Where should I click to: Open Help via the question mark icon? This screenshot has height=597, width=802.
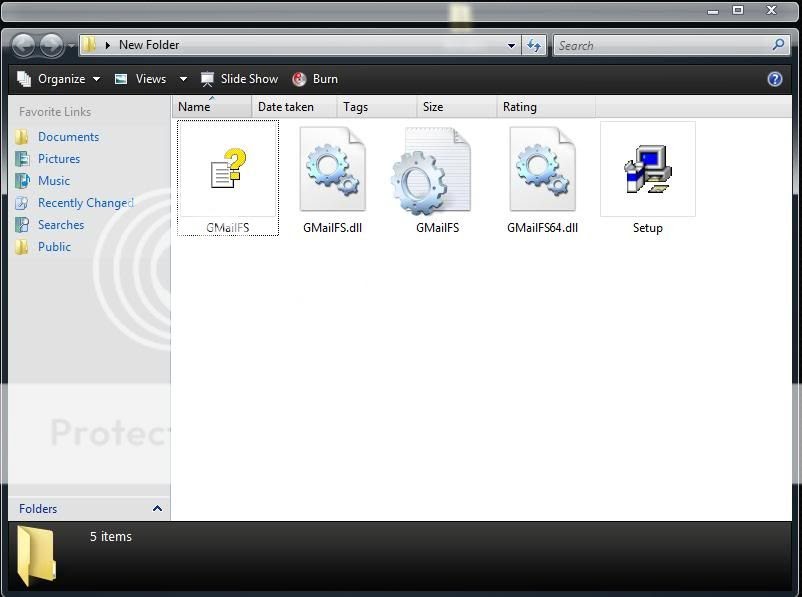point(775,79)
